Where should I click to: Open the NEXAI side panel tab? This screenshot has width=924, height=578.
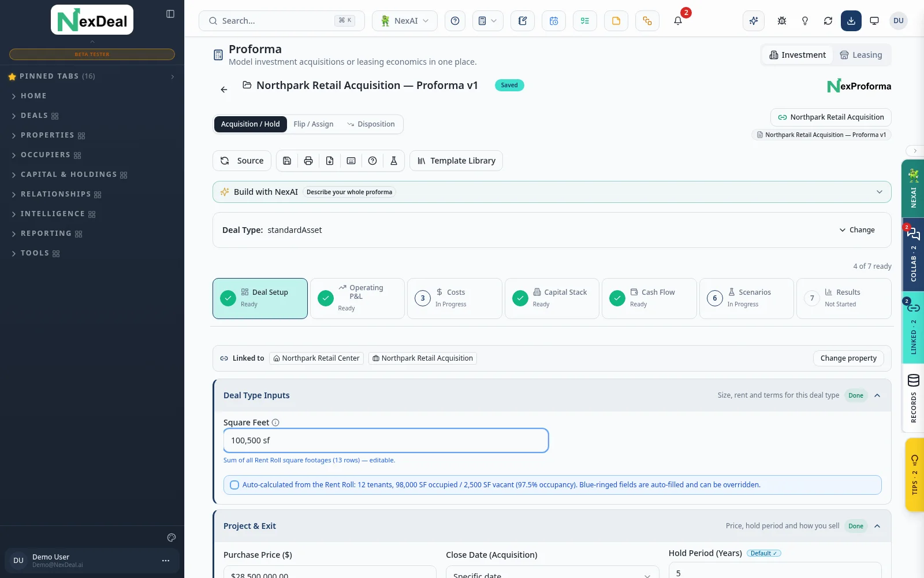tap(913, 188)
